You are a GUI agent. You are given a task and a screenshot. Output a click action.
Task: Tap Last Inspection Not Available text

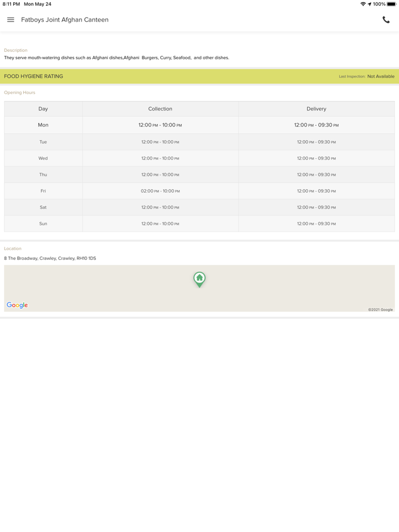click(x=367, y=76)
